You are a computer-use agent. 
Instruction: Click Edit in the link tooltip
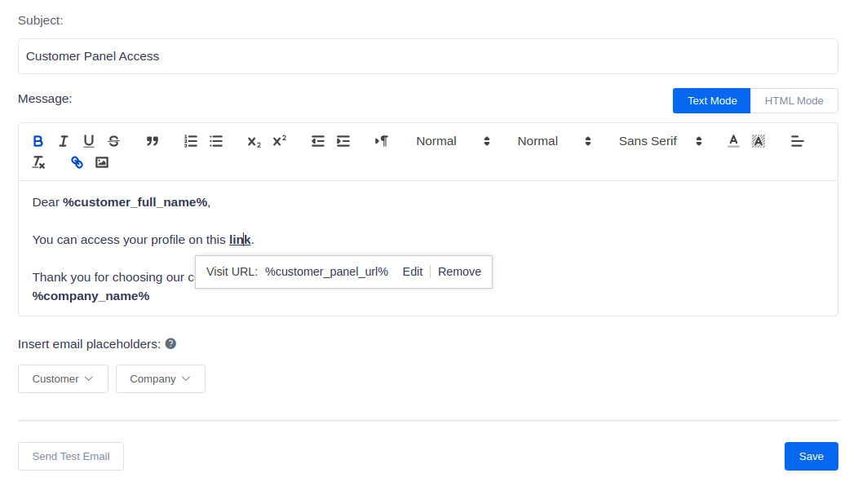click(x=412, y=272)
